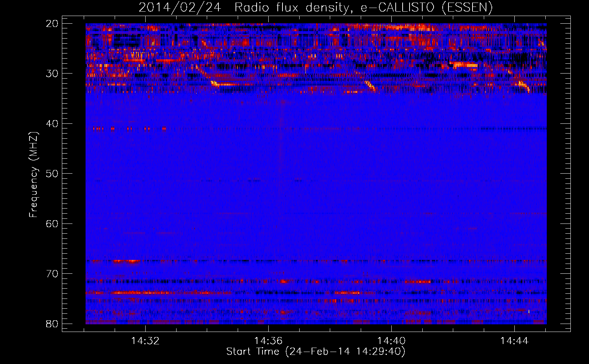Screen dimensions: 589x364
Task: Click the 14:36 time tick label
Action: tap(268, 341)
